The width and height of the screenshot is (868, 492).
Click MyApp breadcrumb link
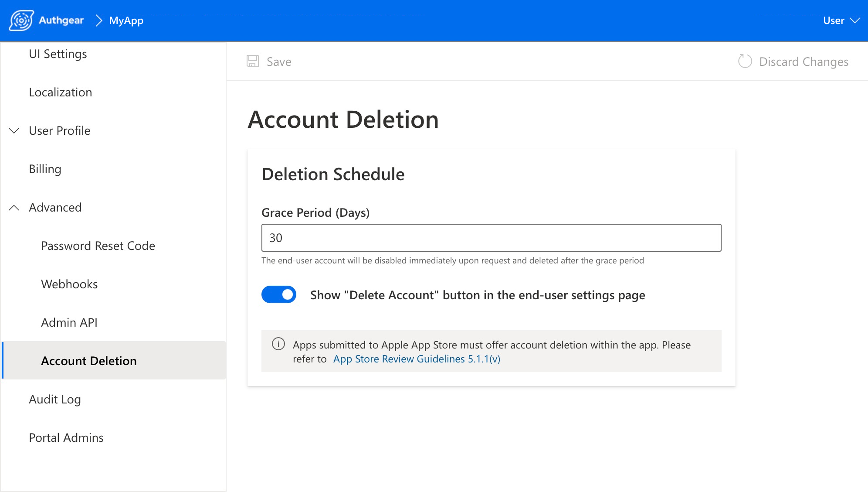126,20
